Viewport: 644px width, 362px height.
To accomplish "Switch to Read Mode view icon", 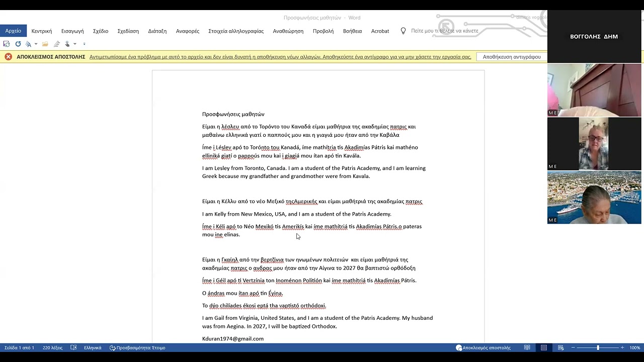I will coord(527,348).
